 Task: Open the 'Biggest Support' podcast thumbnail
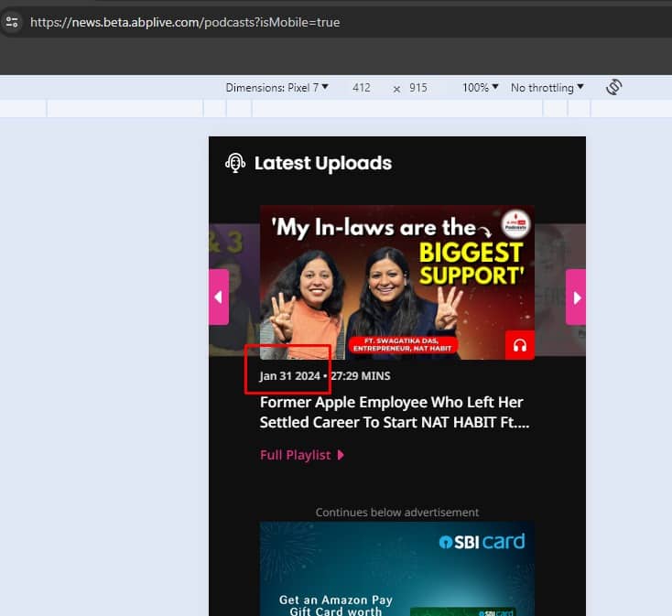396,282
